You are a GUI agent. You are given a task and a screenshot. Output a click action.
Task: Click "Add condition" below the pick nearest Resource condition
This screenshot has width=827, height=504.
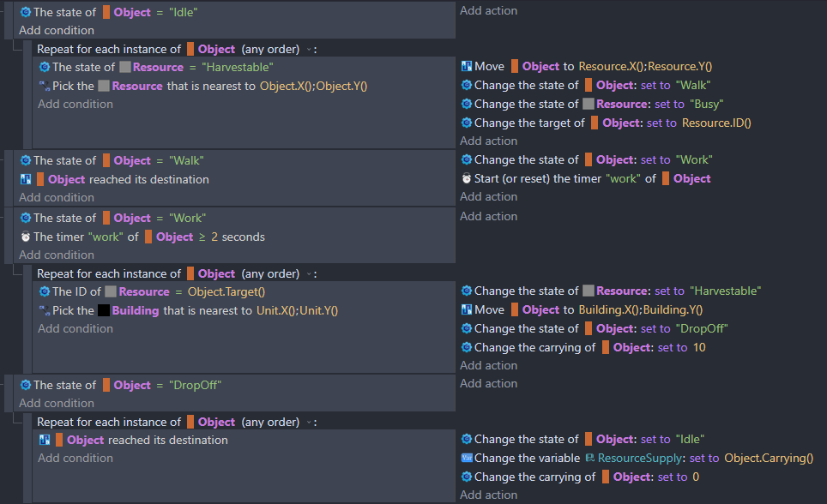pos(75,104)
